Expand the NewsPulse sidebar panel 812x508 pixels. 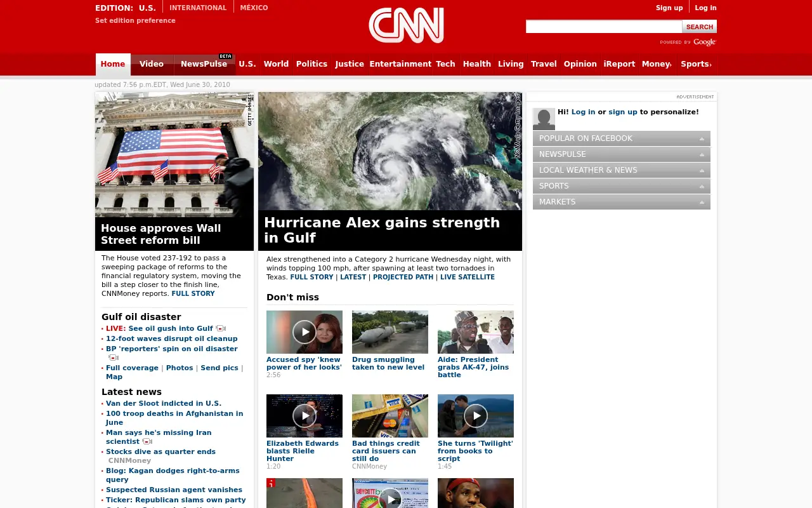click(x=622, y=154)
